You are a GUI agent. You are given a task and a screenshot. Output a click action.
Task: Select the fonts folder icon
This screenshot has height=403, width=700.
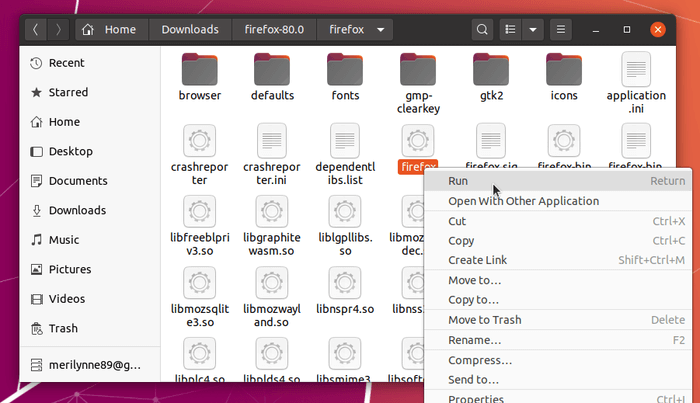[345, 69]
